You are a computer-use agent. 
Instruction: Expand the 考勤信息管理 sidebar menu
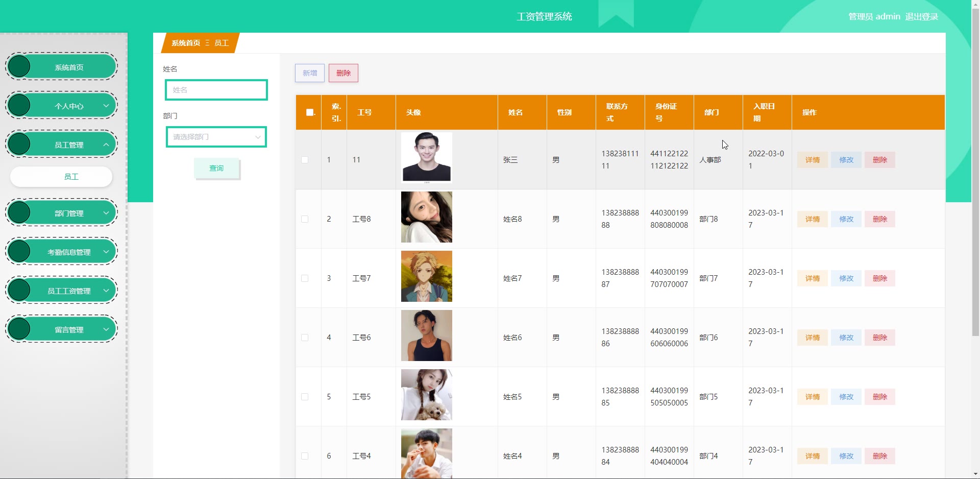click(61, 252)
